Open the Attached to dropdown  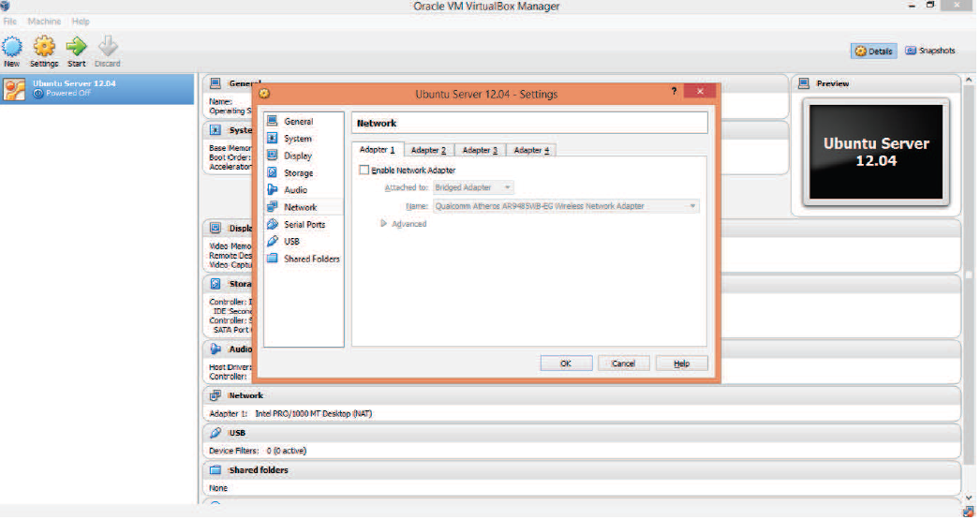tap(473, 187)
